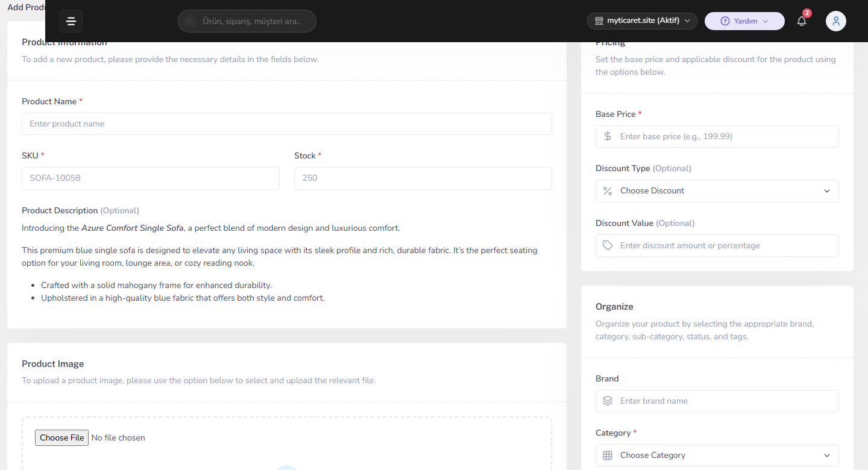The image size is (868, 470).
Task: Open the user profile avatar
Action: click(836, 21)
